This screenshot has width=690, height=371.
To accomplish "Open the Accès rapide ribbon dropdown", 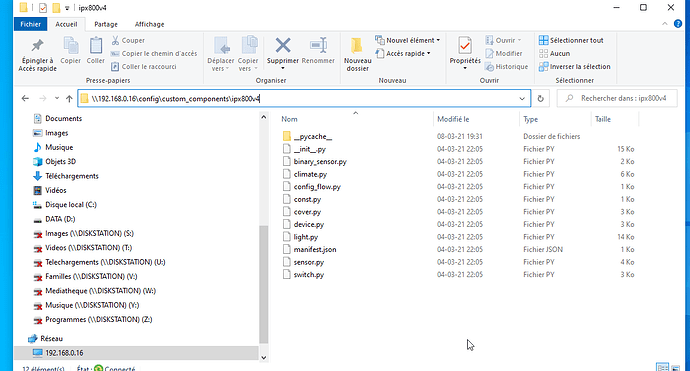I will coord(403,53).
